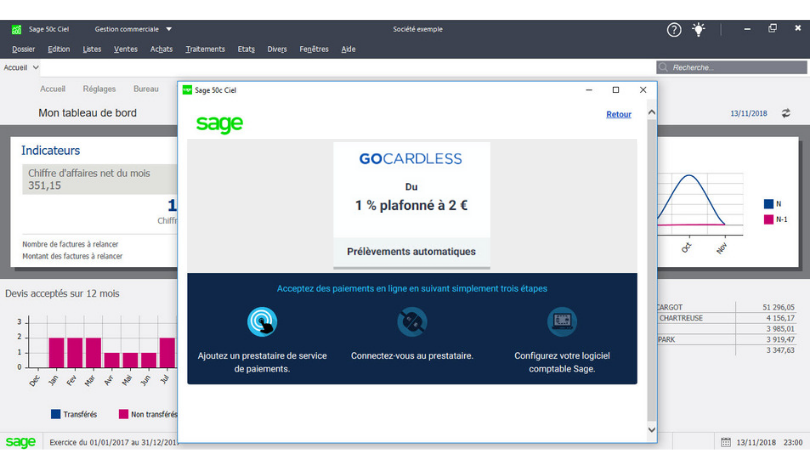The image size is (810, 450).
Task: Switch to the Réglages tab
Action: [99, 89]
